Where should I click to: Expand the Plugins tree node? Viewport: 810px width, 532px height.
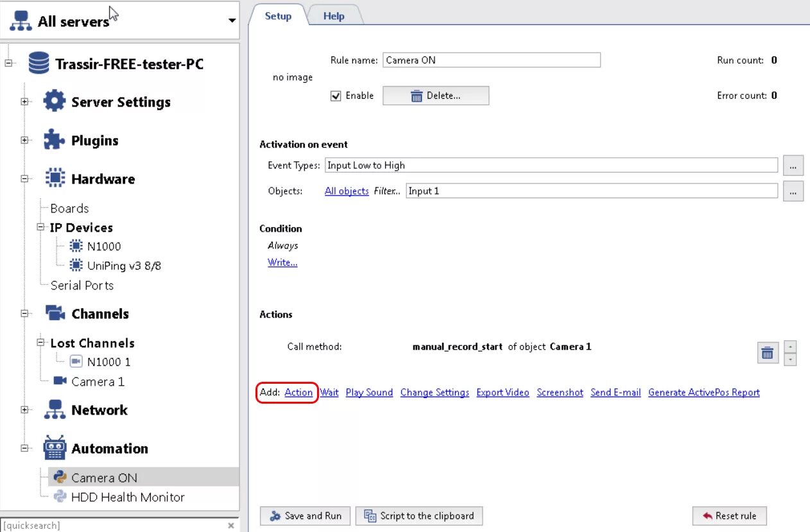click(25, 140)
